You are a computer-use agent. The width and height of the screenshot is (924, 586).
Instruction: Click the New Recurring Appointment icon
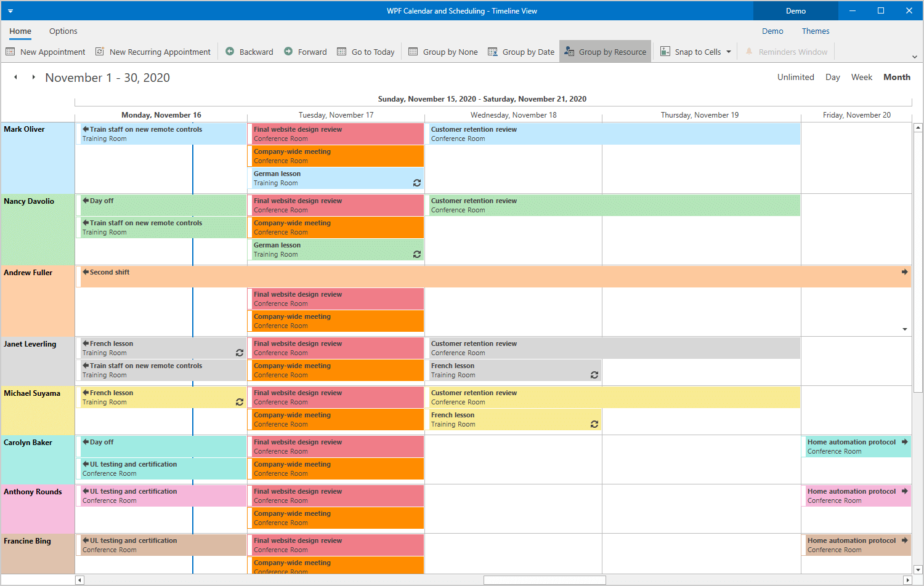(100, 52)
